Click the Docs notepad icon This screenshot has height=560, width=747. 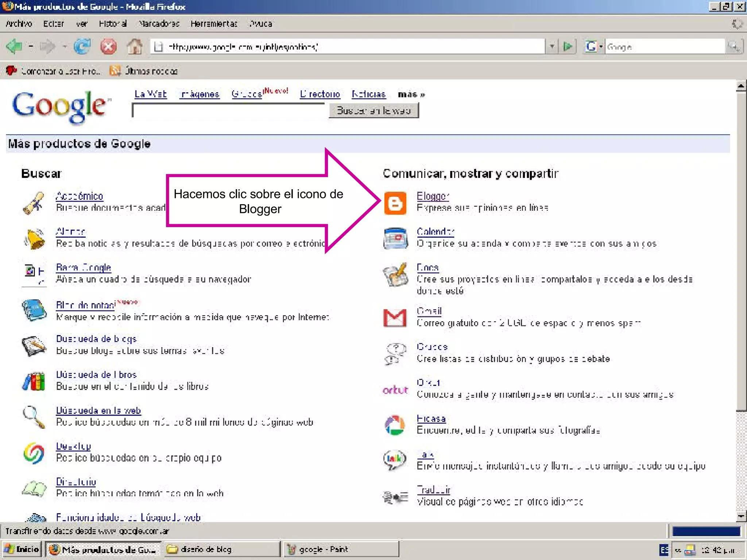tap(395, 275)
